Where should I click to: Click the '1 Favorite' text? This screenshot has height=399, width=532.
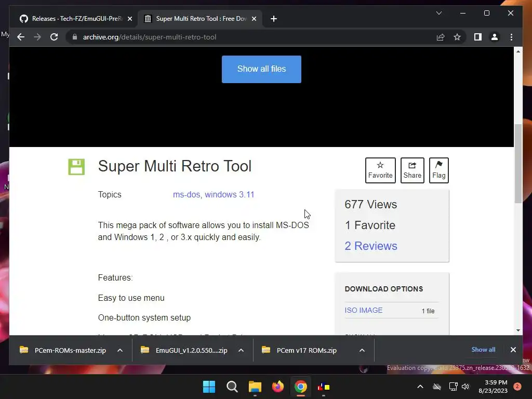[x=370, y=225]
